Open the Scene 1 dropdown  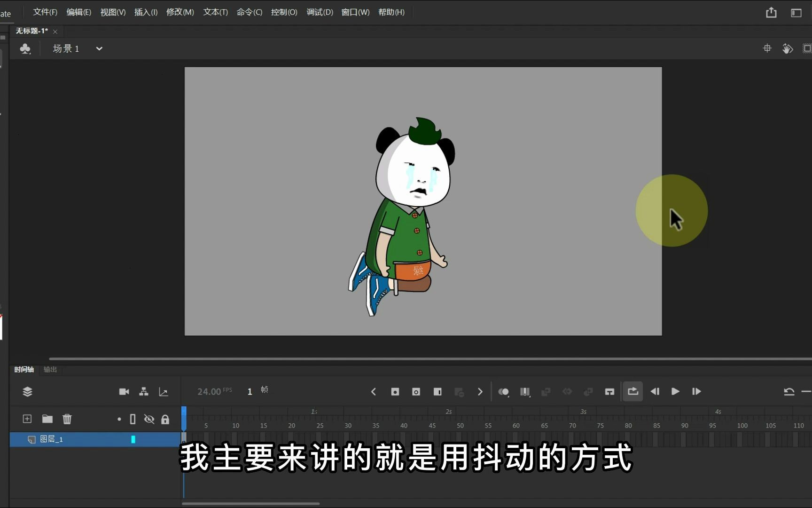tap(99, 48)
